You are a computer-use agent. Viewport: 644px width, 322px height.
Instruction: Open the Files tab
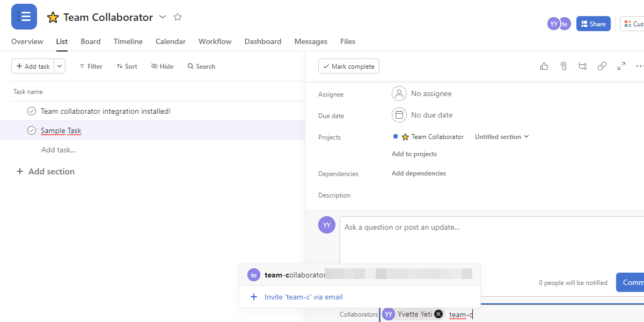pyautogui.click(x=348, y=41)
